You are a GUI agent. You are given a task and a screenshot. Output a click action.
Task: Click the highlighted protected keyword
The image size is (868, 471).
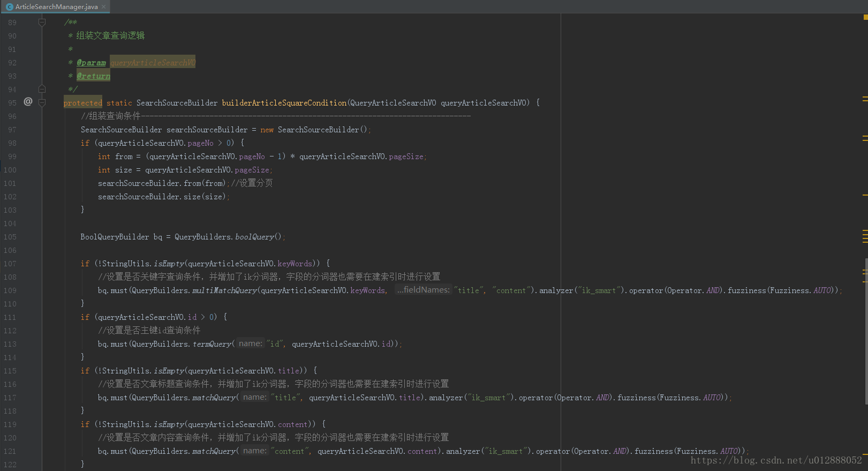click(82, 103)
